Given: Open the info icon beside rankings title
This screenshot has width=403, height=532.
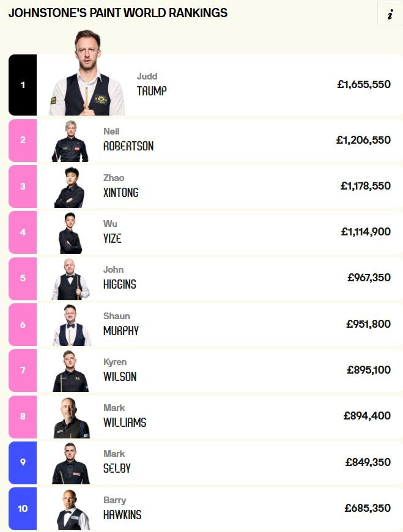Looking at the screenshot, I should (390, 14).
